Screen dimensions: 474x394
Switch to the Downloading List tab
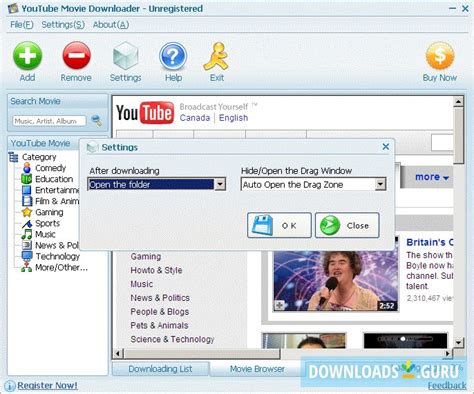[x=160, y=369]
